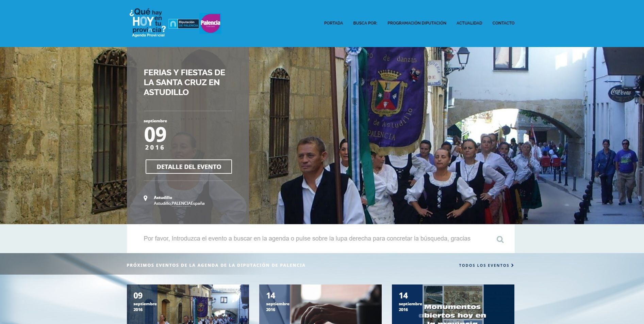Screen dimensions: 644x324
Task: Go to Portada in the navigation menu
Action: point(333,23)
